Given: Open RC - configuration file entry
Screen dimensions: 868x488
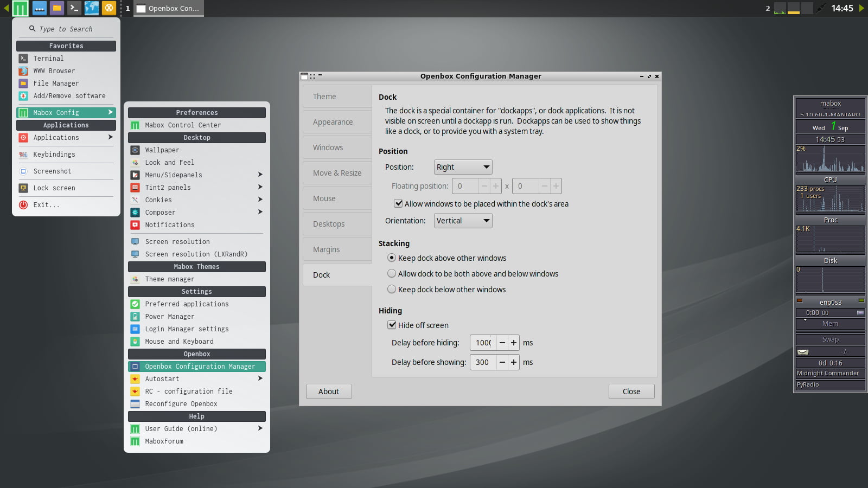Looking at the screenshot, I should 196,391.
